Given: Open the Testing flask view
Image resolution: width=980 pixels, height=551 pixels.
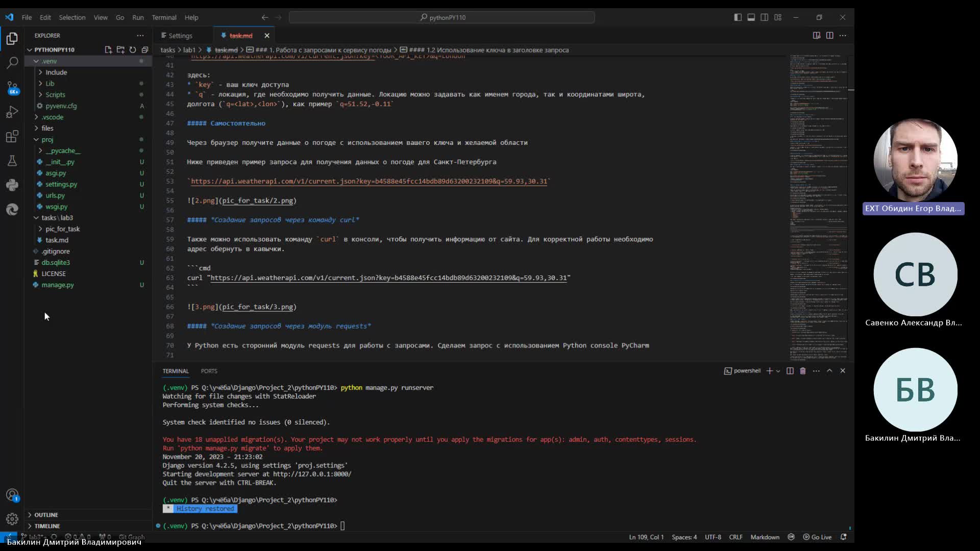Looking at the screenshot, I should pyautogui.click(x=12, y=161).
